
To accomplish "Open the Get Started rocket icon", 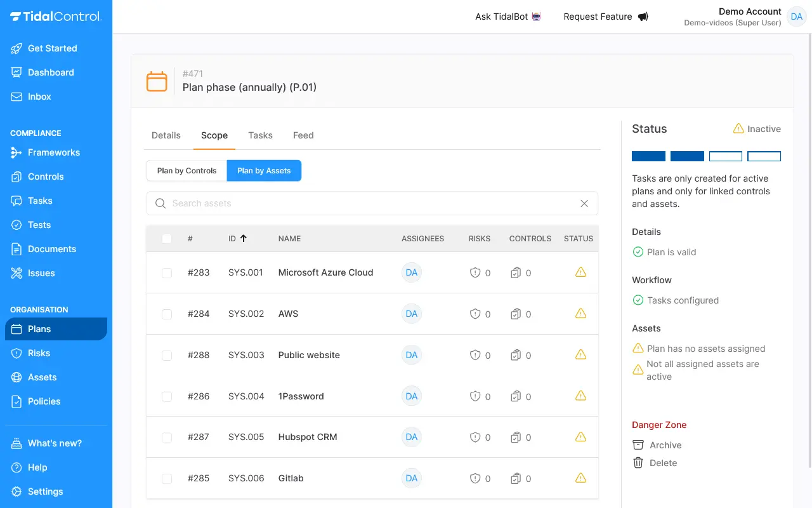I will tap(16, 48).
